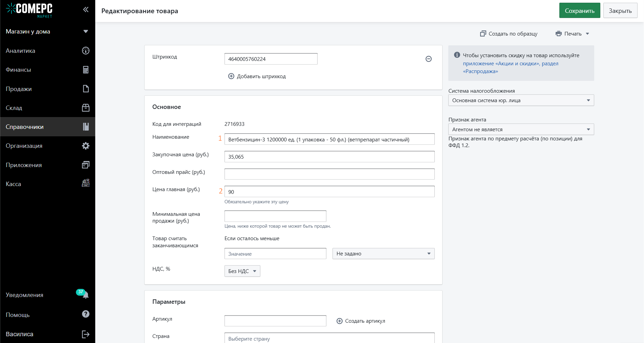Click the Закупочная цена field 35,065
Screen dimensions: 644x343
(329, 157)
